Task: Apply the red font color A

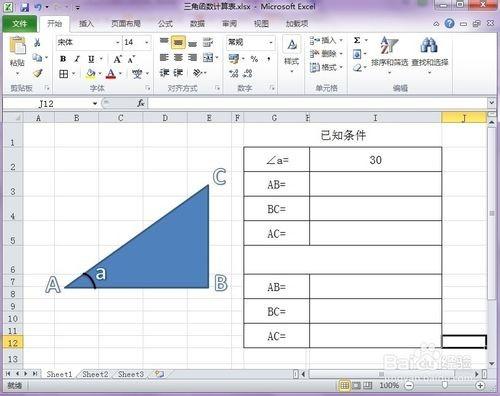Action: coord(111,74)
